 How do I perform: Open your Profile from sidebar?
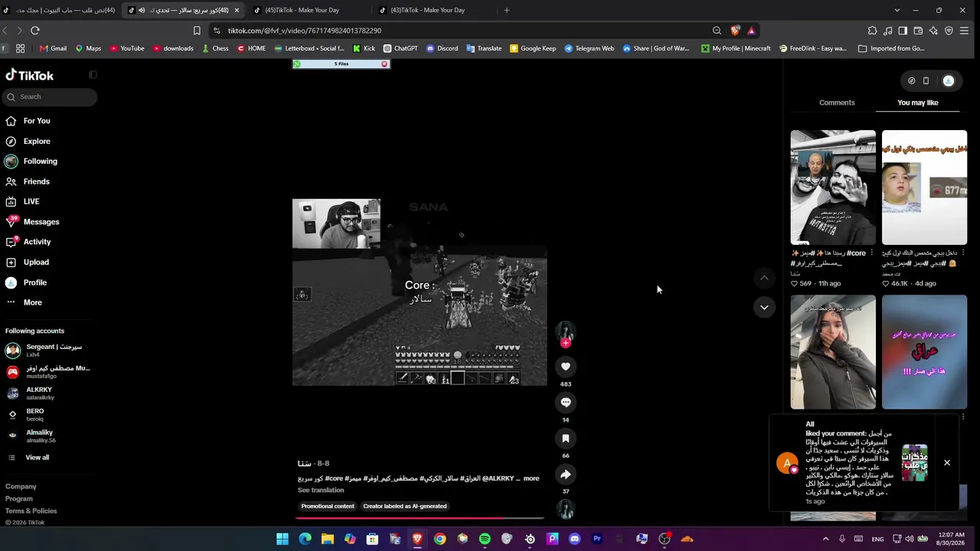34,282
